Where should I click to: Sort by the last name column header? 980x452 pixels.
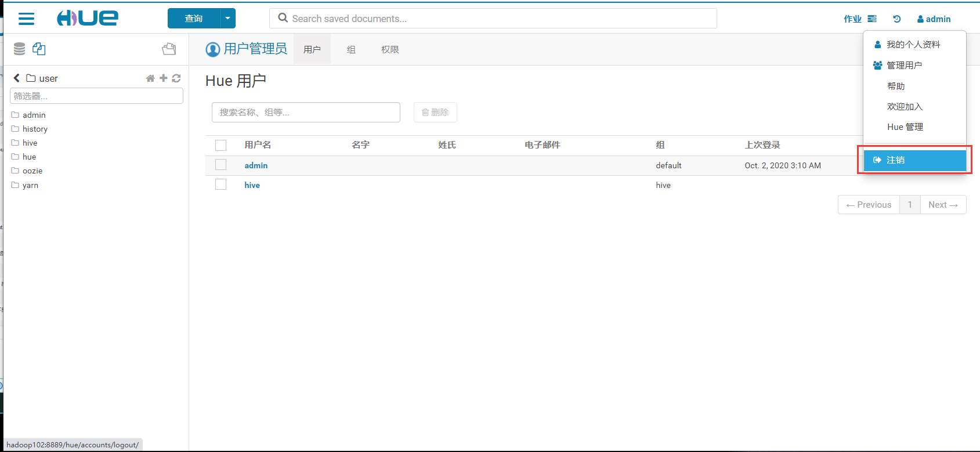447,145
